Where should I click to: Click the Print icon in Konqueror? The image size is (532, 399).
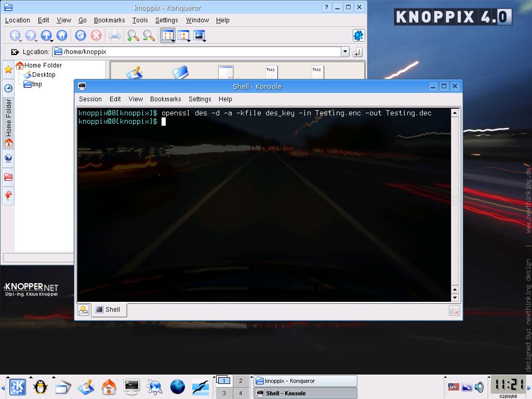click(x=115, y=35)
